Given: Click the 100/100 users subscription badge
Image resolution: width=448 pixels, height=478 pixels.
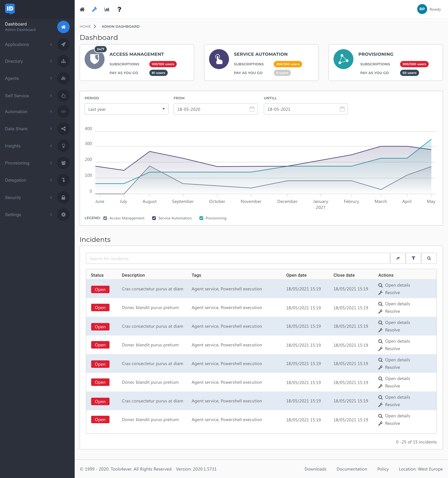Looking at the screenshot, I should (x=163, y=64).
